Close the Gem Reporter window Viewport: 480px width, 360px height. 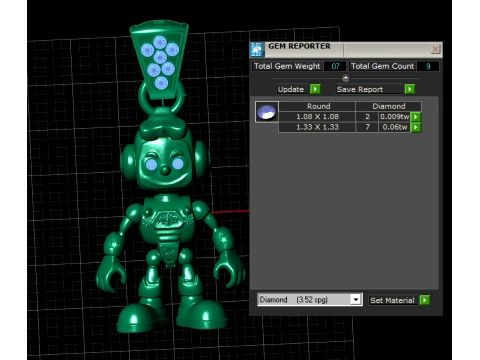(435, 49)
